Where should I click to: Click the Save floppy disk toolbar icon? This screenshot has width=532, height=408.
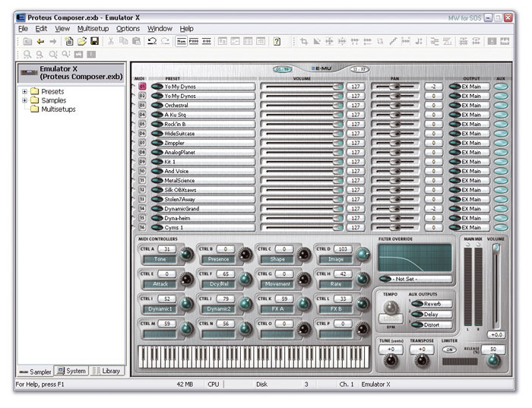[x=95, y=41]
